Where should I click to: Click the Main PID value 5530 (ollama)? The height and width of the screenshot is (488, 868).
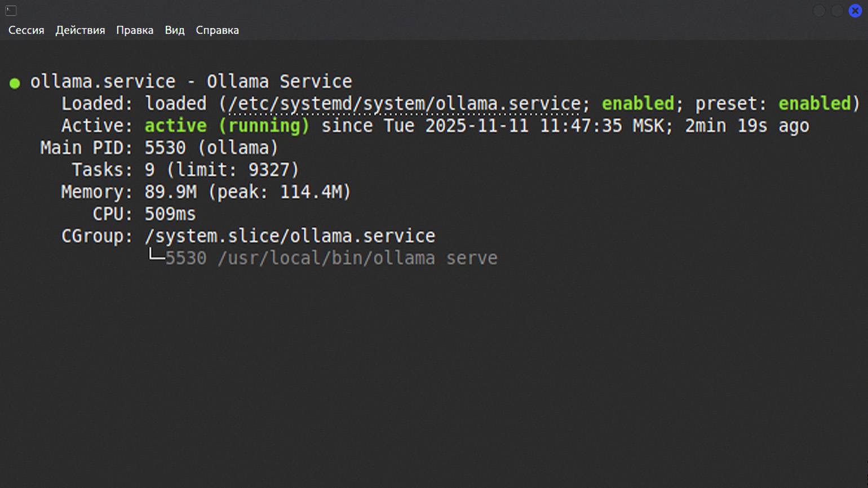[x=211, y=148]
